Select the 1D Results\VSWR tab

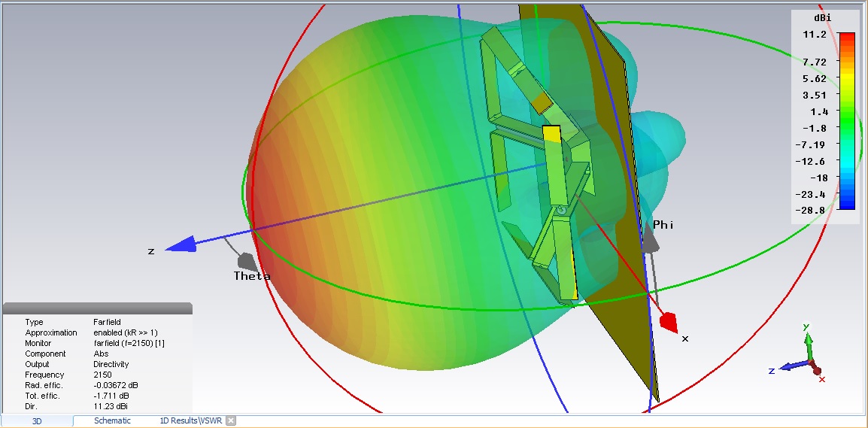point(192,420)
